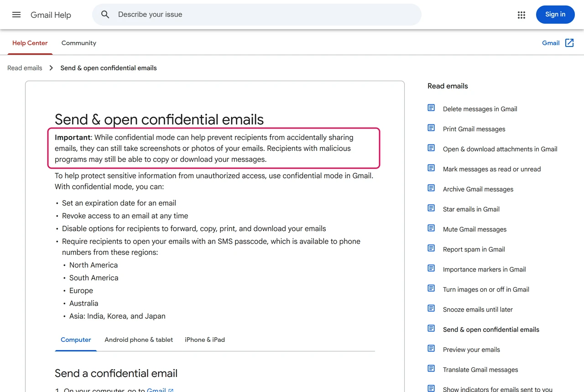584x392 pixels.
Task: Open the Gmail link in the header
Action: pyautogui.click(x=551, y=43)
